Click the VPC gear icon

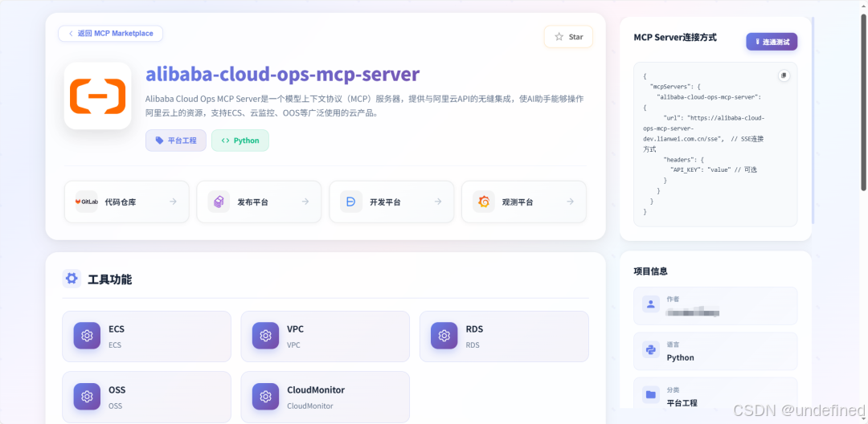(x=266, y=336)
